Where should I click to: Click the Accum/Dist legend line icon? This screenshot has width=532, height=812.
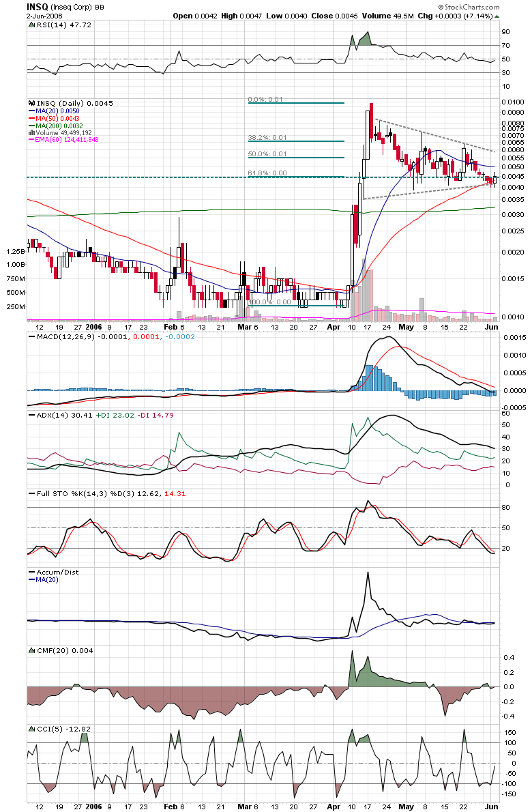coord(31,572)
